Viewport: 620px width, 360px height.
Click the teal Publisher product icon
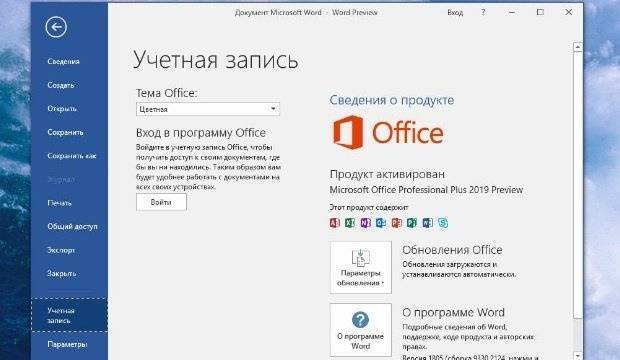(412, 223)
